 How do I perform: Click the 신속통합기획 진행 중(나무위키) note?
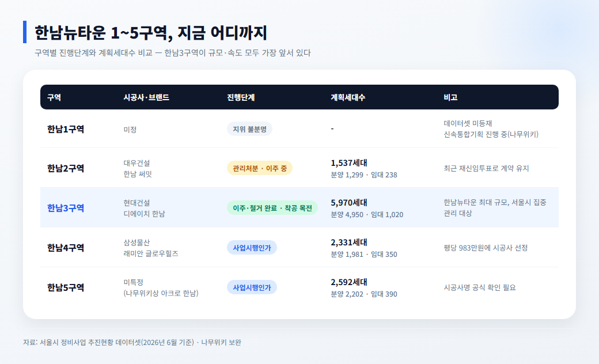[x=491, y=134]
